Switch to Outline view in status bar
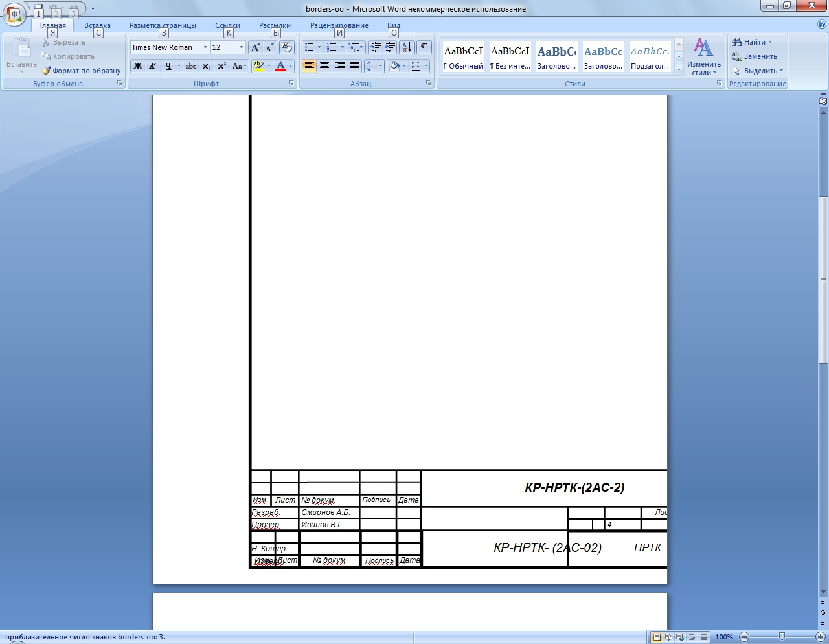 point(692,637)
